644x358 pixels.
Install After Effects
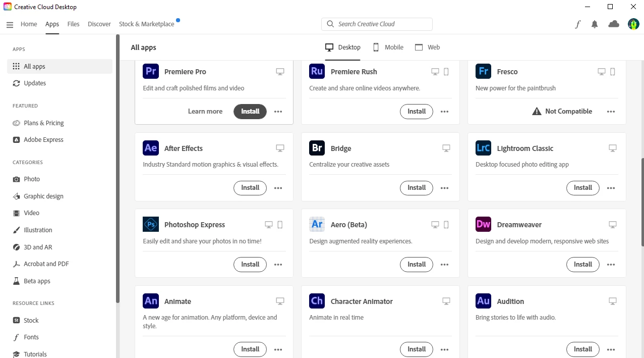(x=250, y=188)
